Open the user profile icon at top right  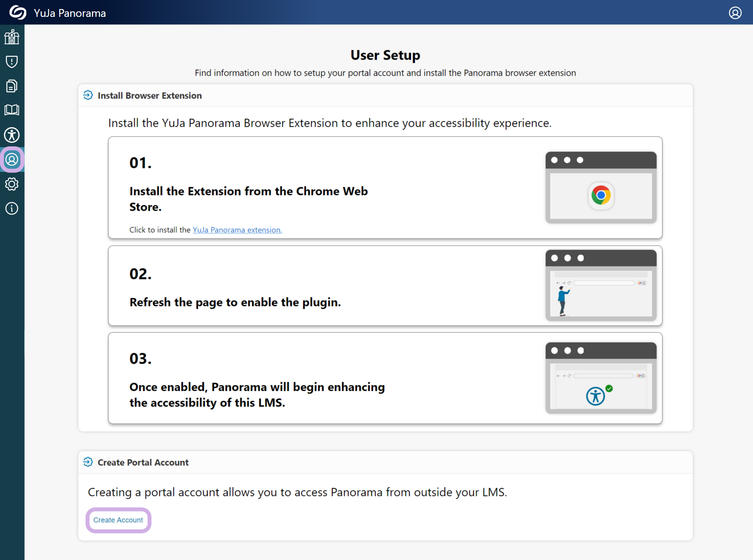click(x=735, y=13)
